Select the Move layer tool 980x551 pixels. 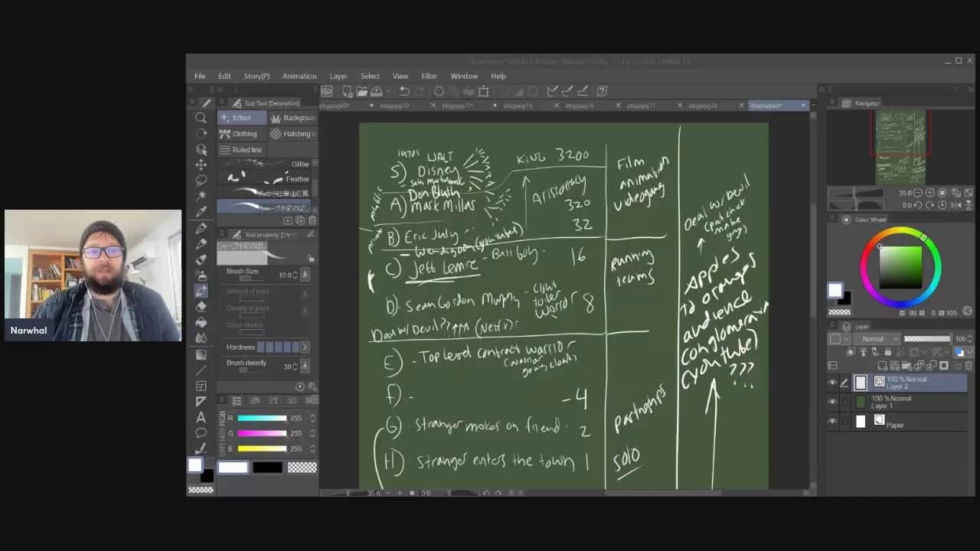click(x=201, y=165)
